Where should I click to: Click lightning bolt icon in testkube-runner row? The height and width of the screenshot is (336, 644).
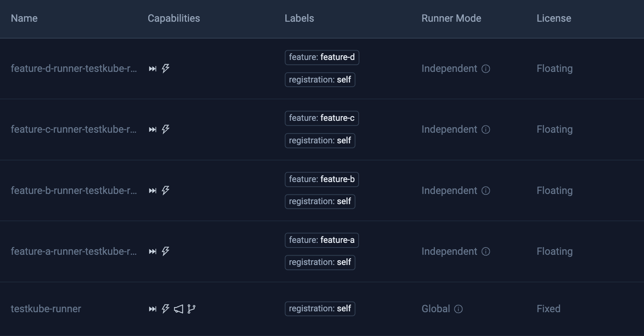pos(166,309)
